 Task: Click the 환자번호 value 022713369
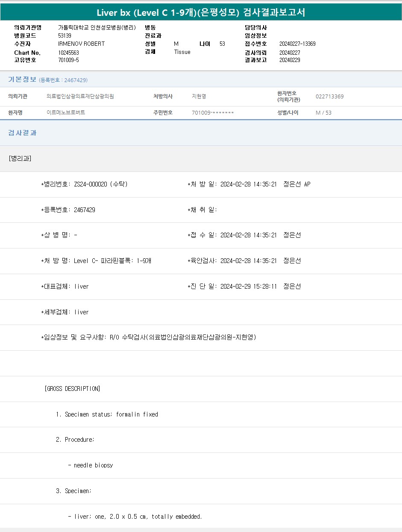(x=329, y=97)
